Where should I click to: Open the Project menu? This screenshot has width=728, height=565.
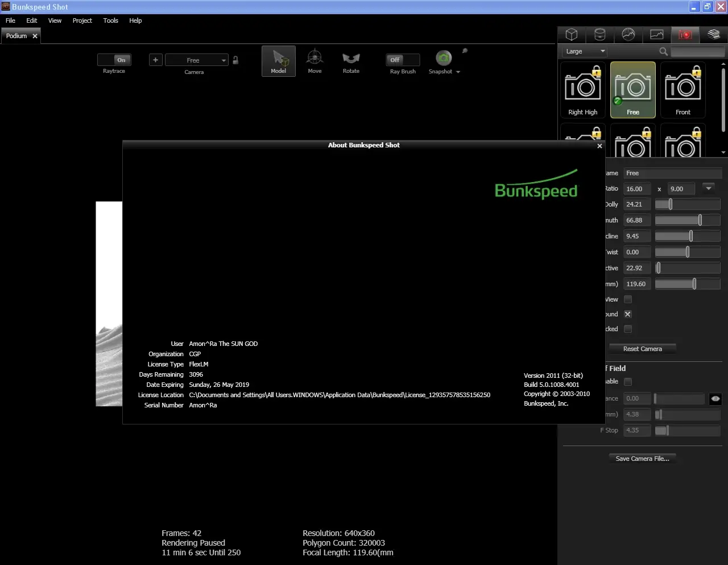(82, 20)
